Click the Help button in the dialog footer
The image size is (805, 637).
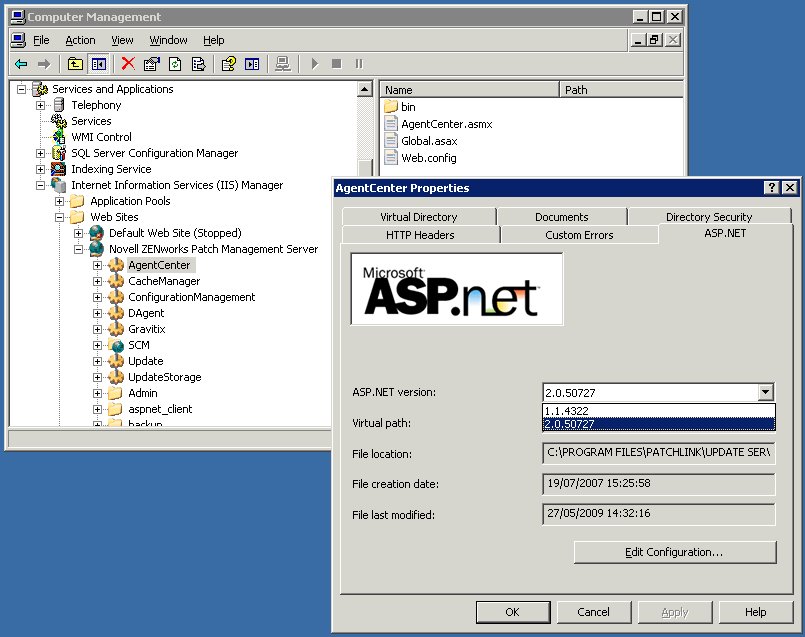(x=756, y=612)
